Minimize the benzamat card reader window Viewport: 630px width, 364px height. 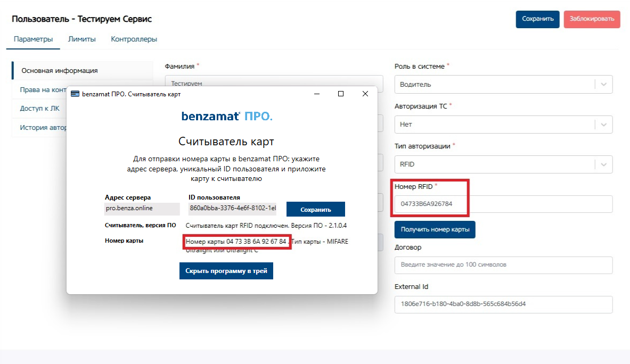pyautogui.click(x=317, y=94)
